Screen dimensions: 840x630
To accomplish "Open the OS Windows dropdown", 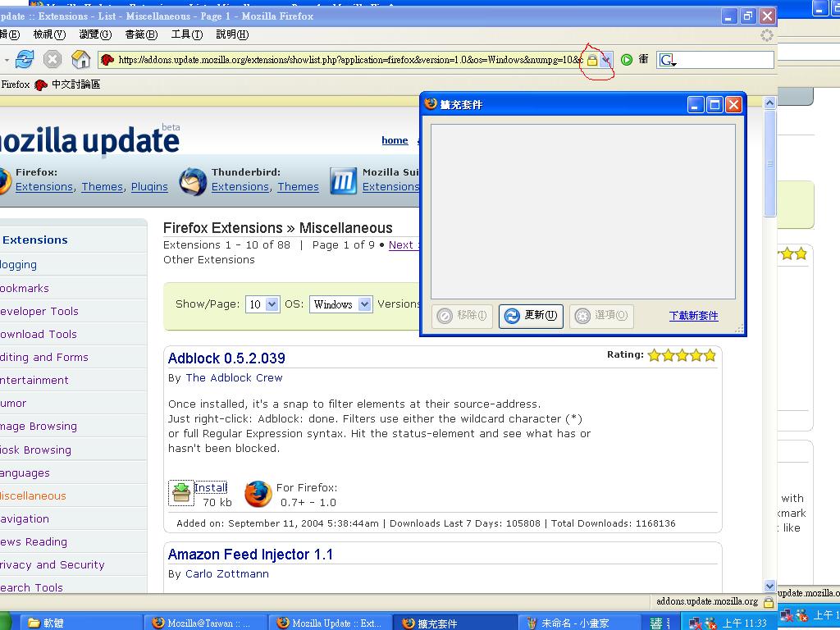I will (340, 304).
